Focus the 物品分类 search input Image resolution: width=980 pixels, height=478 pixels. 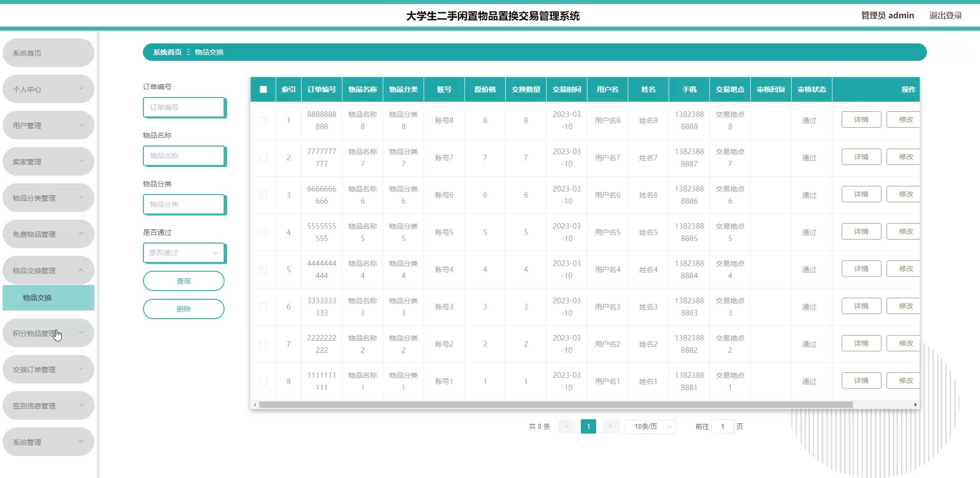[x=184, y=204]
